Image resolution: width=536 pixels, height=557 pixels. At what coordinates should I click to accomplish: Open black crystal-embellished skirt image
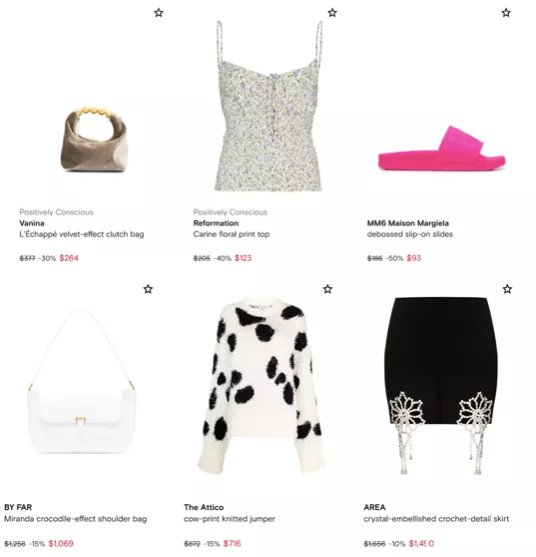coord(442,386)
